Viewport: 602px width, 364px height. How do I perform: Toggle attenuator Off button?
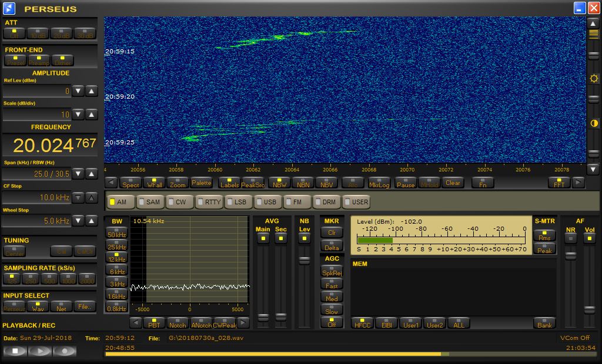click(x=14, y=33)
